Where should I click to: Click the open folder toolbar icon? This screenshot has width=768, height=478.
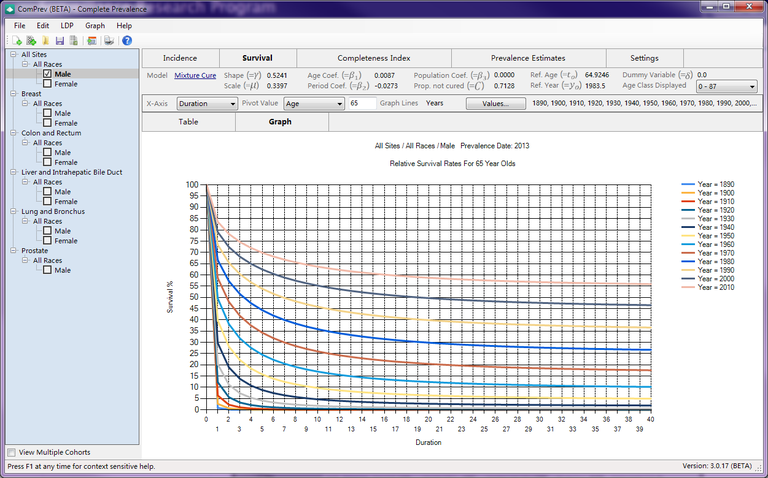click(x=46, y=40)
